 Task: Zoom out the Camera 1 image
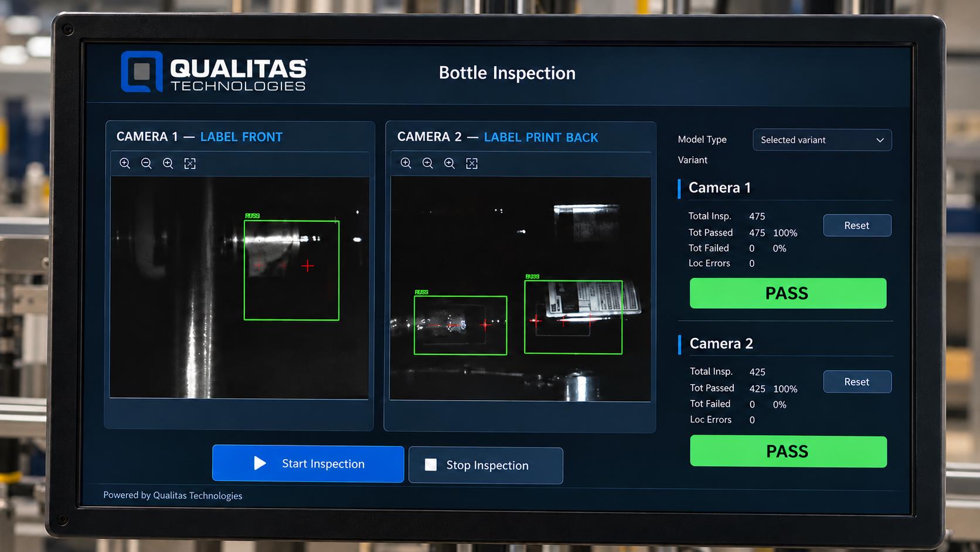click(x=147, y=163)
